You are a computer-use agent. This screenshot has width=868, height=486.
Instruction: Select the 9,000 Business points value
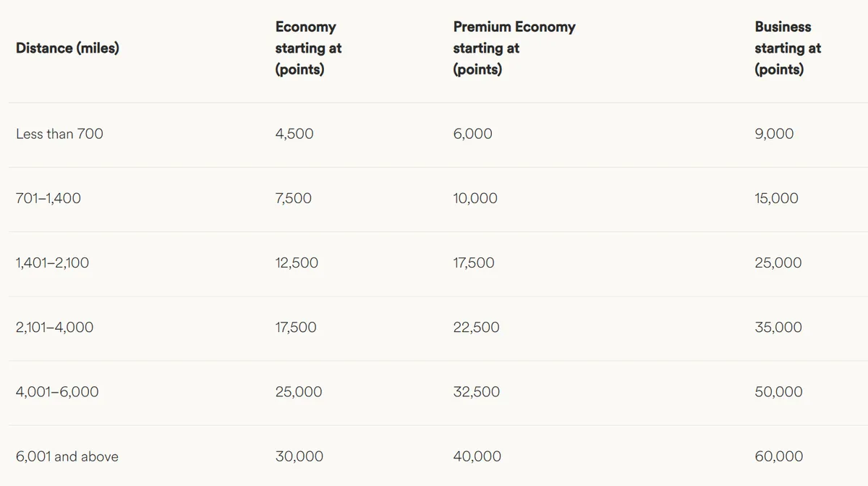(x=774, y=134)
